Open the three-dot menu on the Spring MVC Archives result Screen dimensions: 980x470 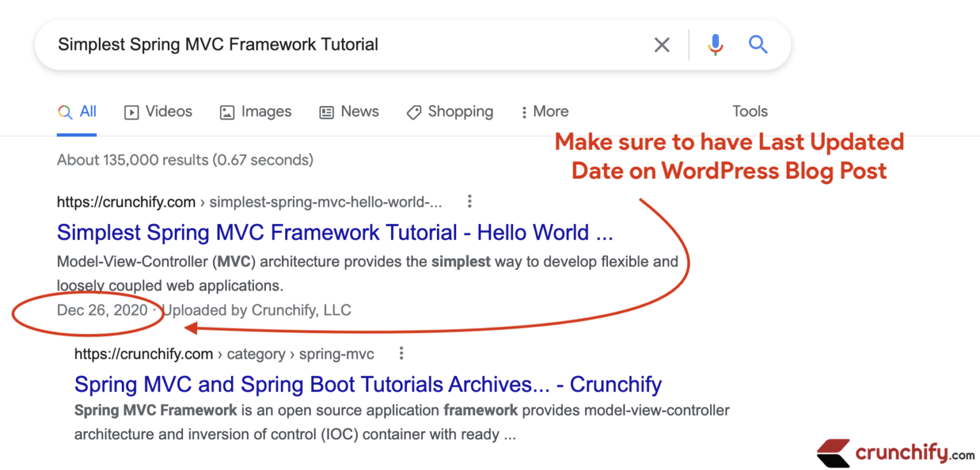click(401, 353)
